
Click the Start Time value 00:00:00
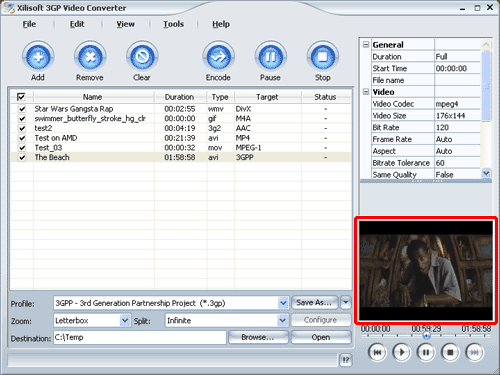[x=451, y=68]
